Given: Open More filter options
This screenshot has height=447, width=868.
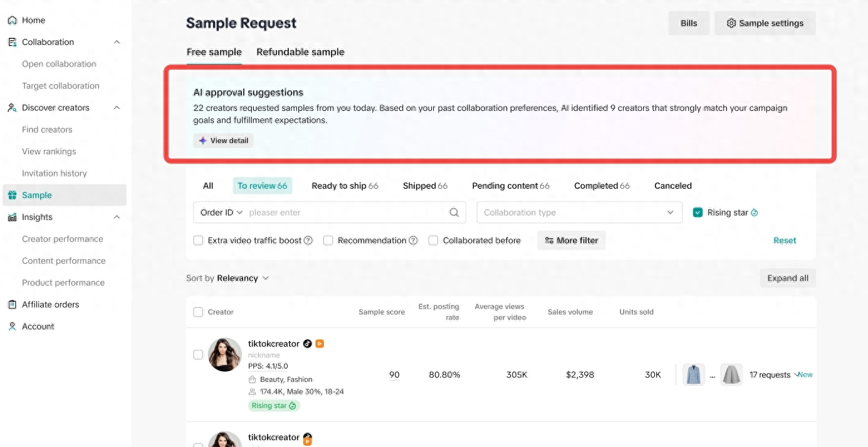Looking at the screenshot, I should 571,240.
